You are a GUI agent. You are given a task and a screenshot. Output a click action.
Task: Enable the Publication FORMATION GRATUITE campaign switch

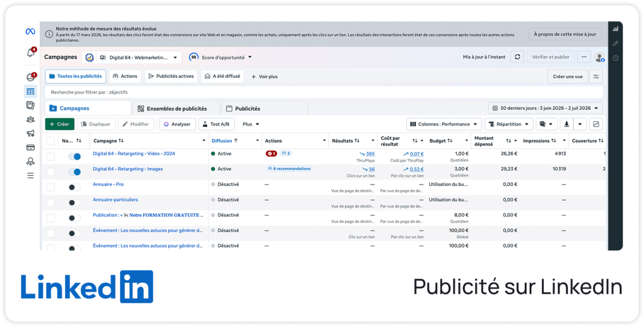pos(75,218)
